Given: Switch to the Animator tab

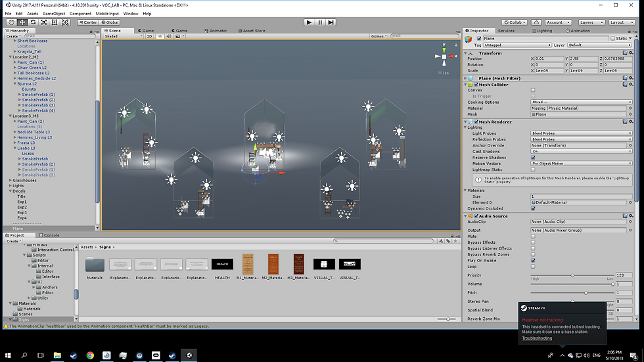Looking at the screenshot, I should click(217, 30).
